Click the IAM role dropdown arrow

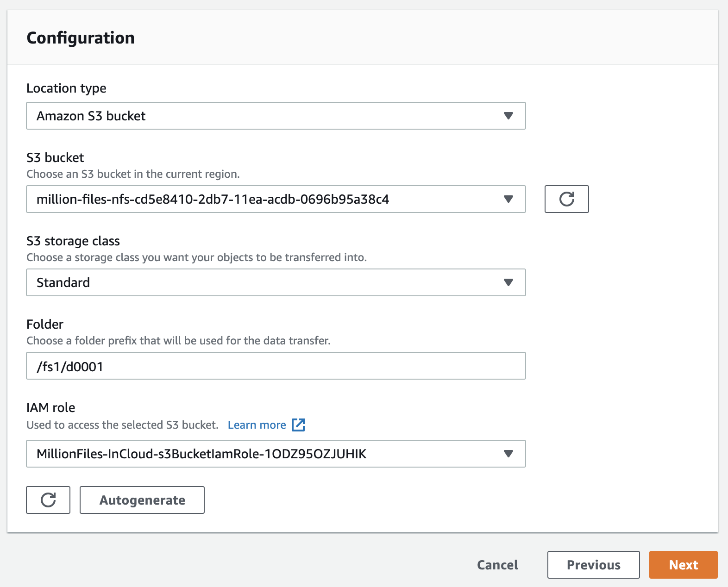pyautogui.click(x=508, y=454)
